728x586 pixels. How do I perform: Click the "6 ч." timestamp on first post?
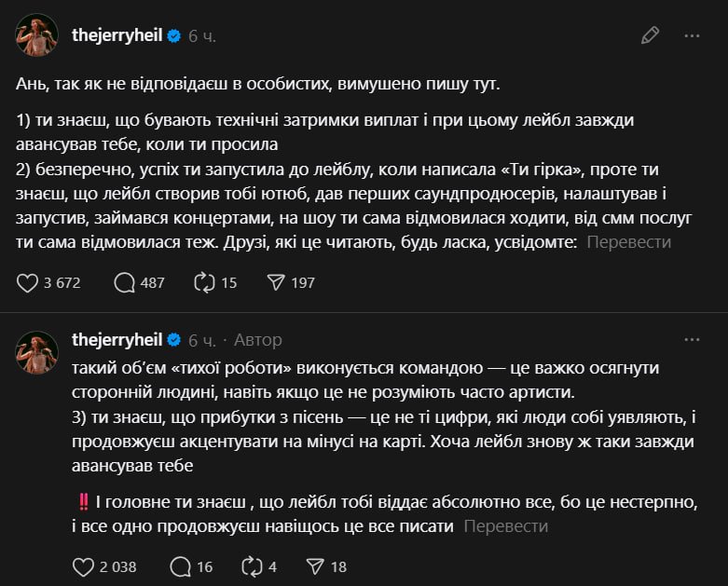[202, 35]
